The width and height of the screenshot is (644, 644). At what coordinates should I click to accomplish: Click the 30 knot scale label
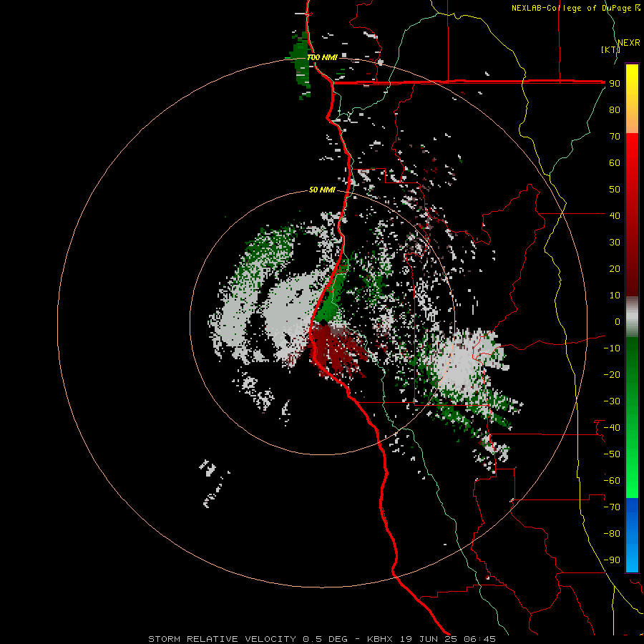click(x=615, y=243)
